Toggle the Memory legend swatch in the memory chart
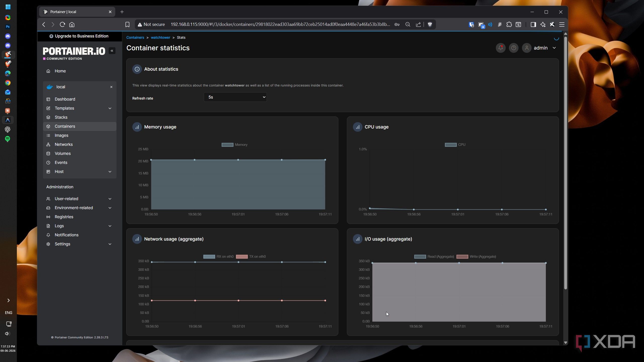The height and width of the screenshot is (362, 644). click(x=227, y=145)
